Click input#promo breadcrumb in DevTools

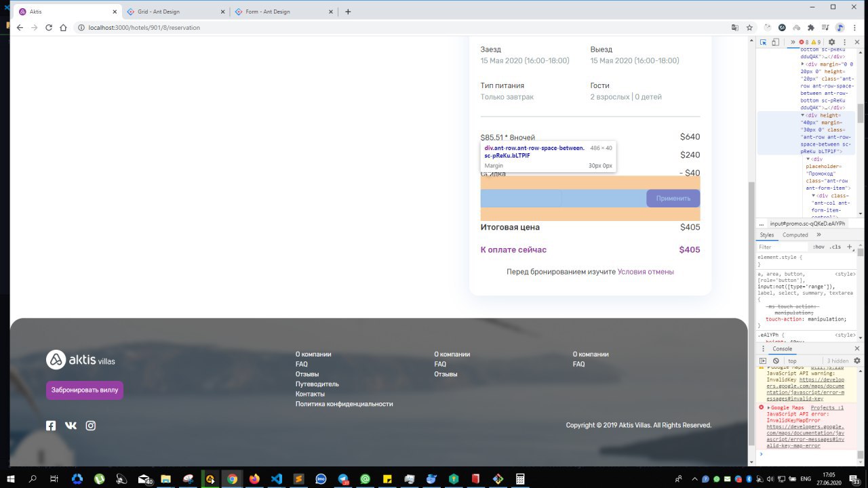(808, 224)
